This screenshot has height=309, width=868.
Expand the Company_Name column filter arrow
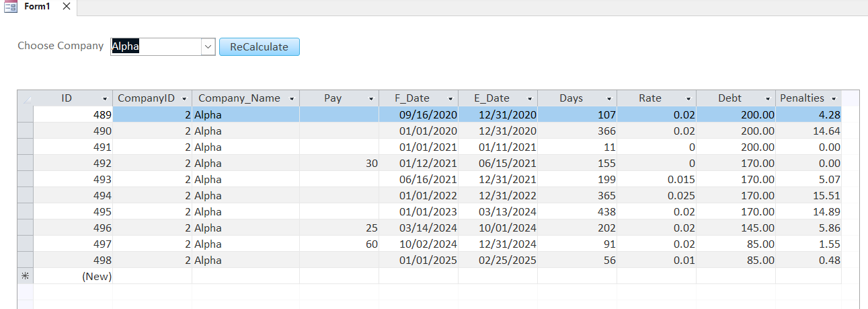292,99
